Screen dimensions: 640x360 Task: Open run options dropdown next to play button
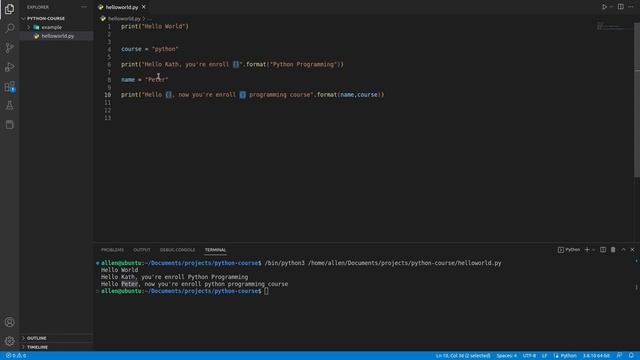pos(611,7)
